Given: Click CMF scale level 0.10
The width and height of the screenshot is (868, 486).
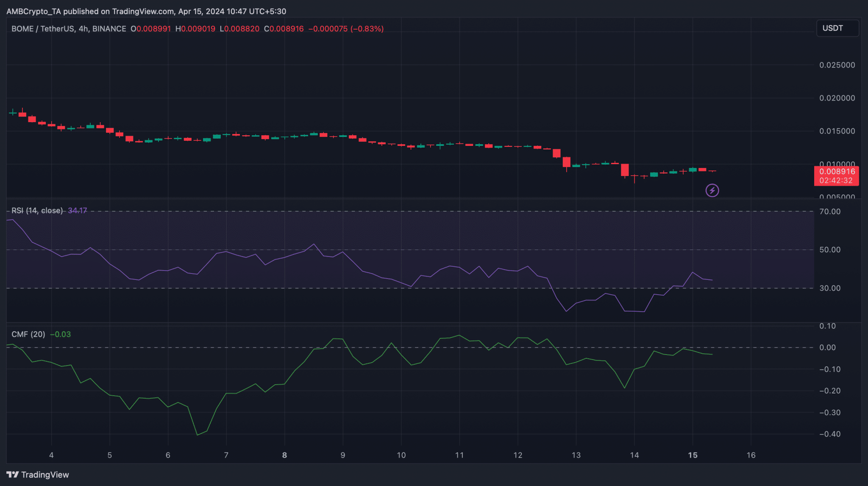Looking at the screenshot, I should [x=827, y=326].
